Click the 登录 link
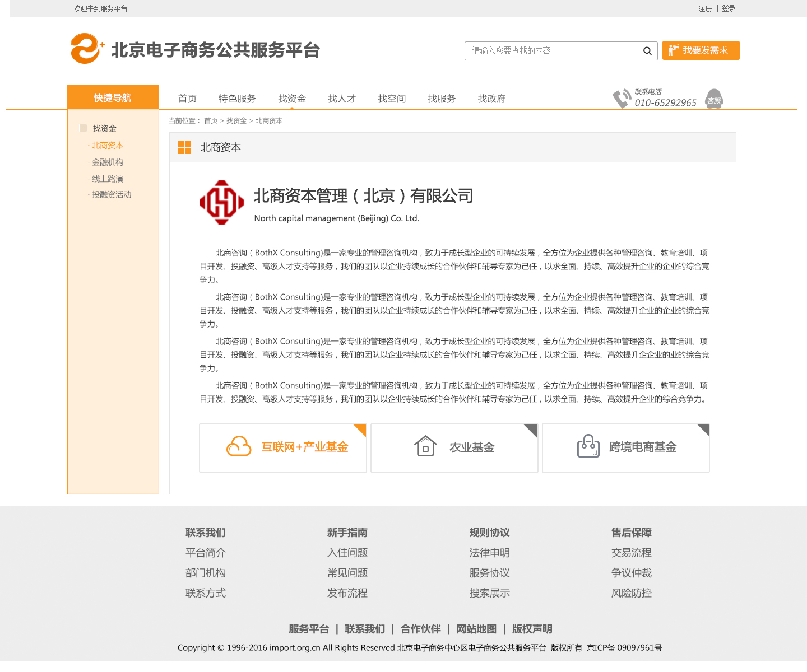Screen dimensions: 807x672 pyautogui.click(x=729, y=8)
